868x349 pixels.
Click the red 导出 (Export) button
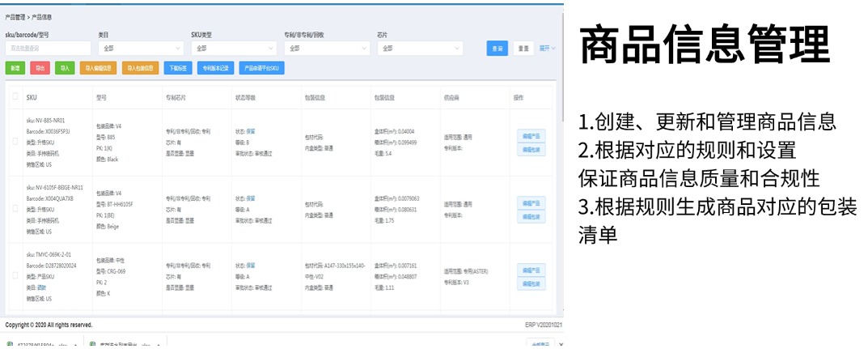40,68
